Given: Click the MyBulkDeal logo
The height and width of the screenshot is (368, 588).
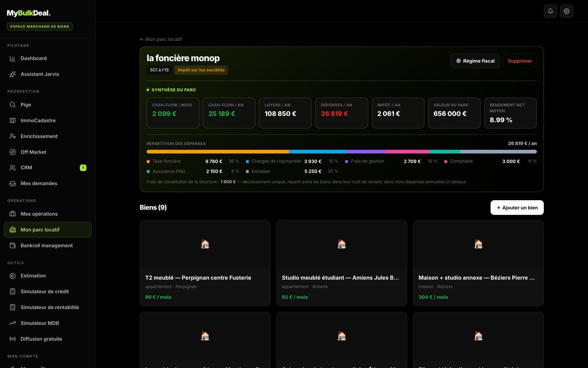Looking at the screenshot, I should coord(29,13).
